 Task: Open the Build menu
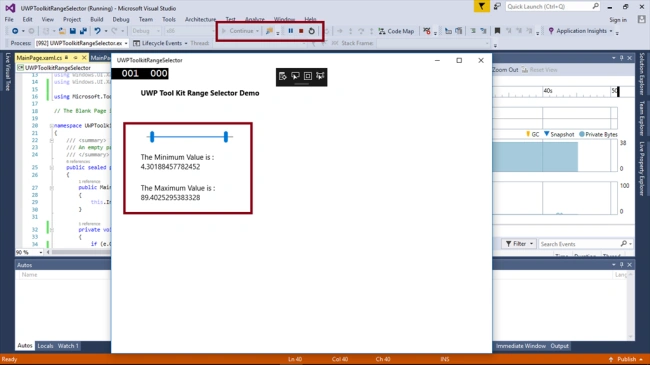click(x=97, y=19)
